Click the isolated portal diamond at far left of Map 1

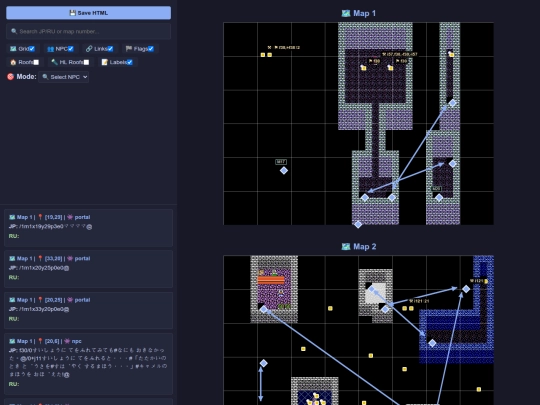click(284, 170)
